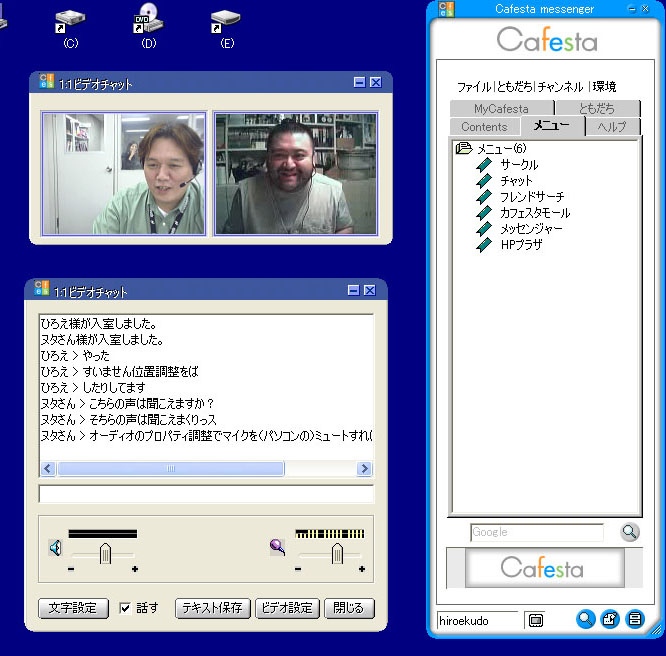Click the microphone level slider handle
Image resolution: width=666 pixels, height=656 pixels.
pyautogui.click(x=337, y=553)
